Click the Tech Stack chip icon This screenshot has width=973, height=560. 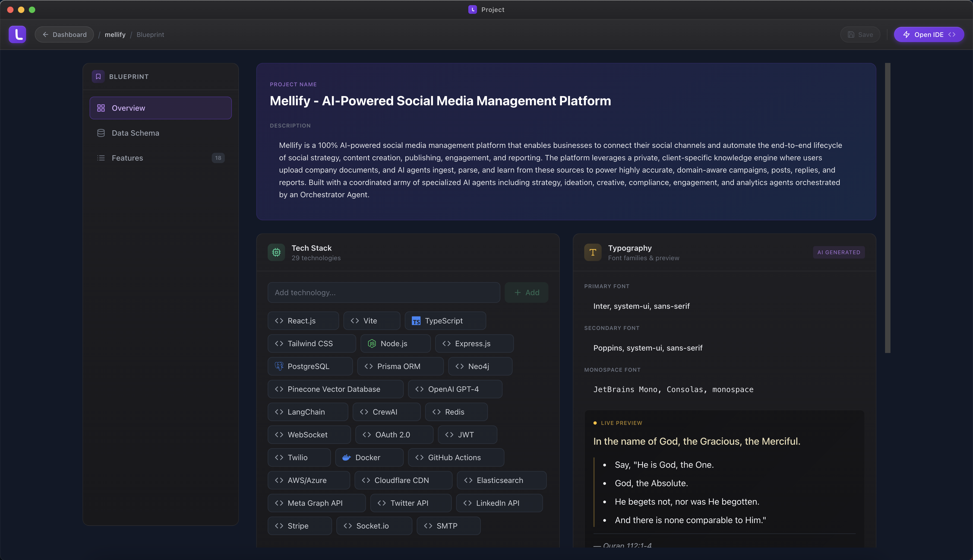click(x=276, y=252)
